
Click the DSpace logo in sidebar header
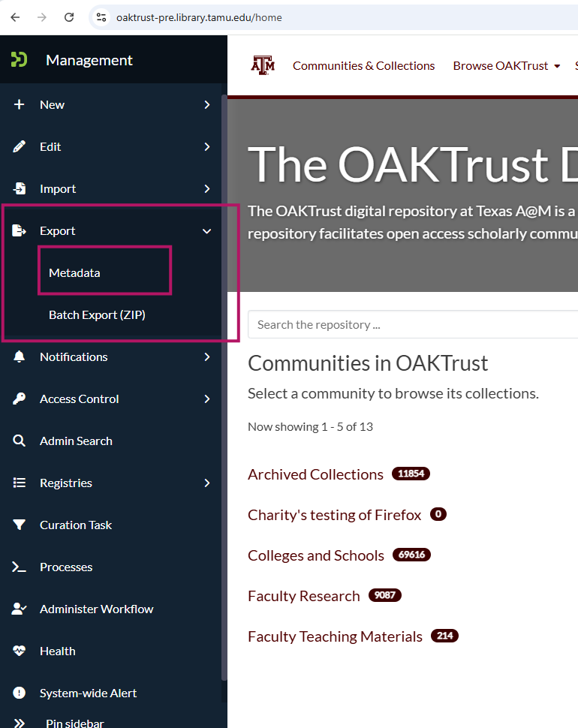click(x=20, y=60)
